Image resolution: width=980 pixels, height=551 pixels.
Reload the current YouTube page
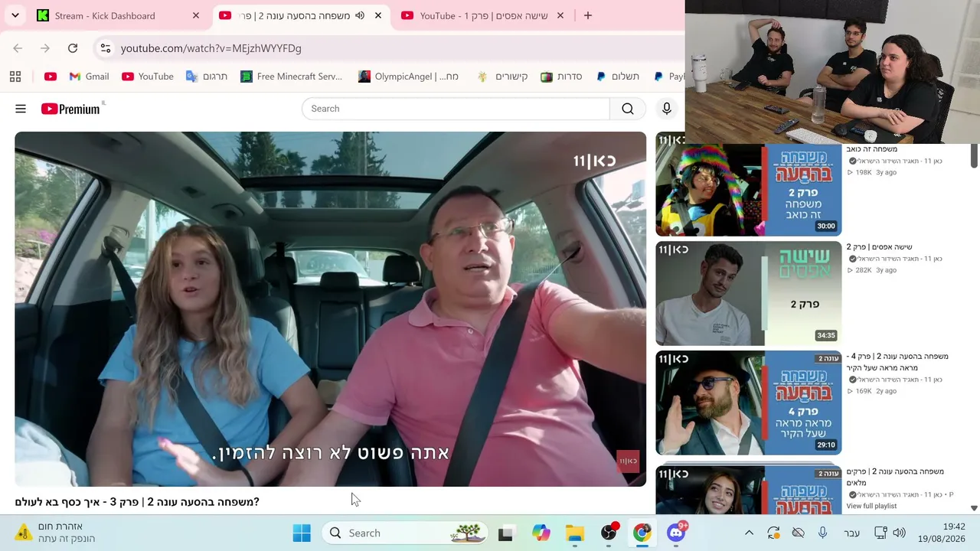(73, 48)
